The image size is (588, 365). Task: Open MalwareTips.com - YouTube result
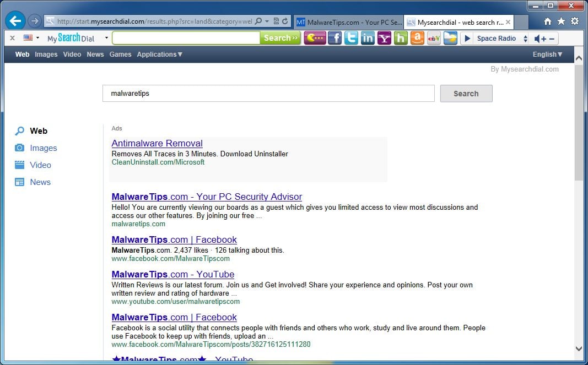[173, 274]
